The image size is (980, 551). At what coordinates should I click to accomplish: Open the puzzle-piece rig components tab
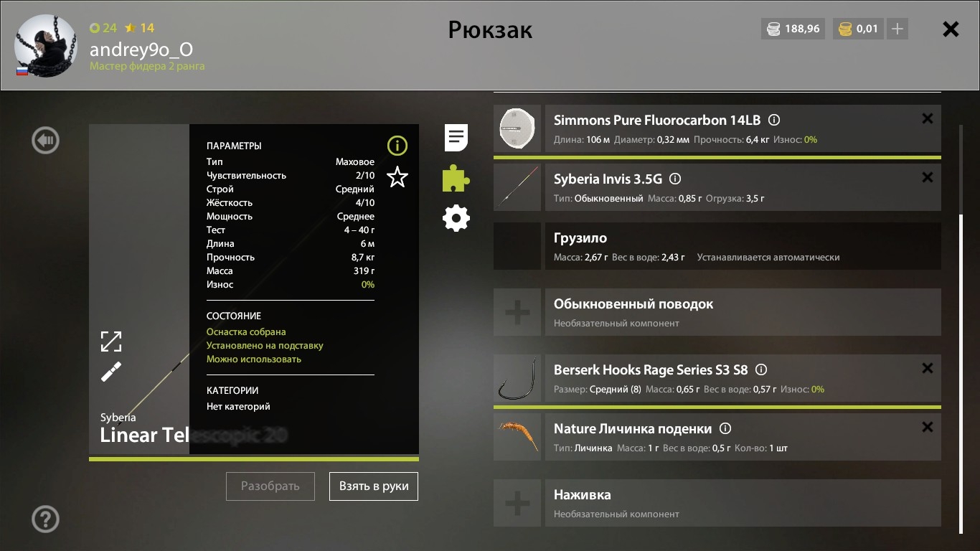pyautogui.click(x=456, y=179)
